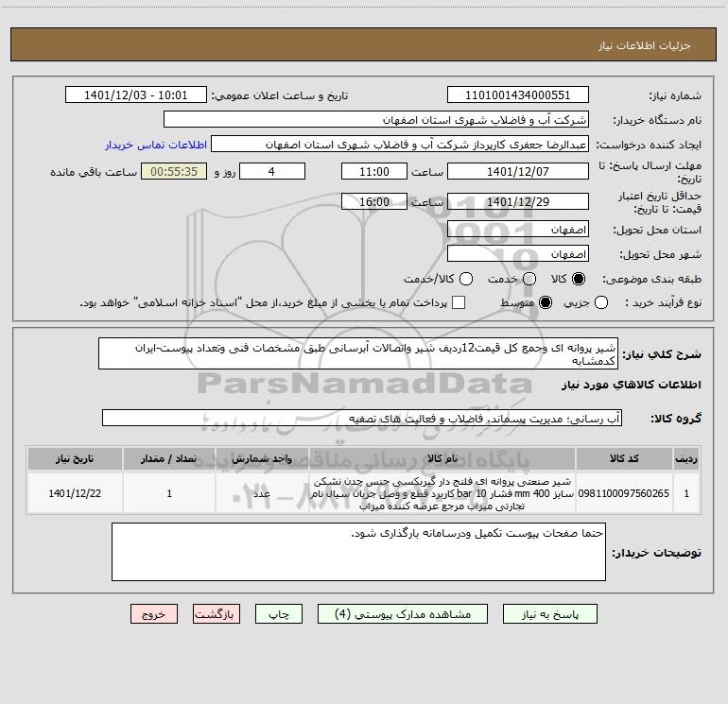This screenshot has height=704, width=728.
Task: Click the deadline time field 11:00
Action: 374,171
